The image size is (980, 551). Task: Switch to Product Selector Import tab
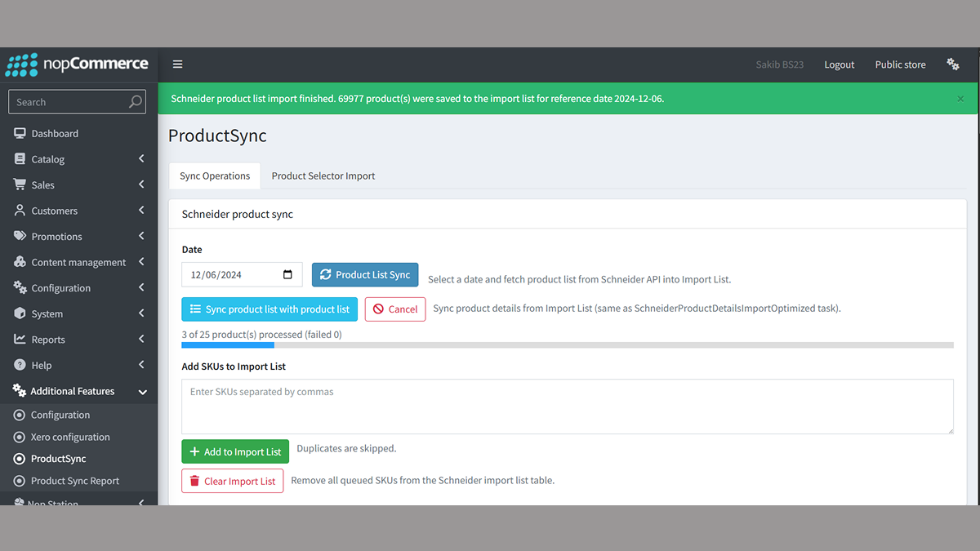[323, 176]
